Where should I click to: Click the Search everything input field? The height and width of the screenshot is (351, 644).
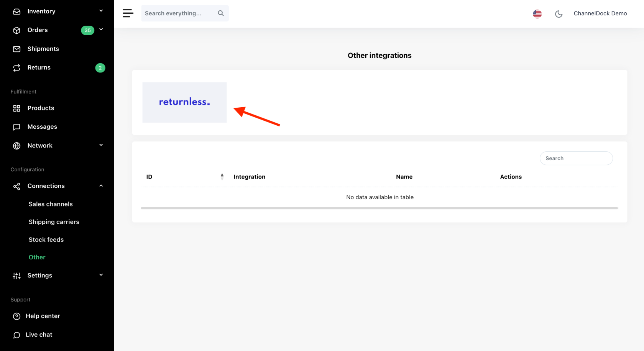click(185, 13)
